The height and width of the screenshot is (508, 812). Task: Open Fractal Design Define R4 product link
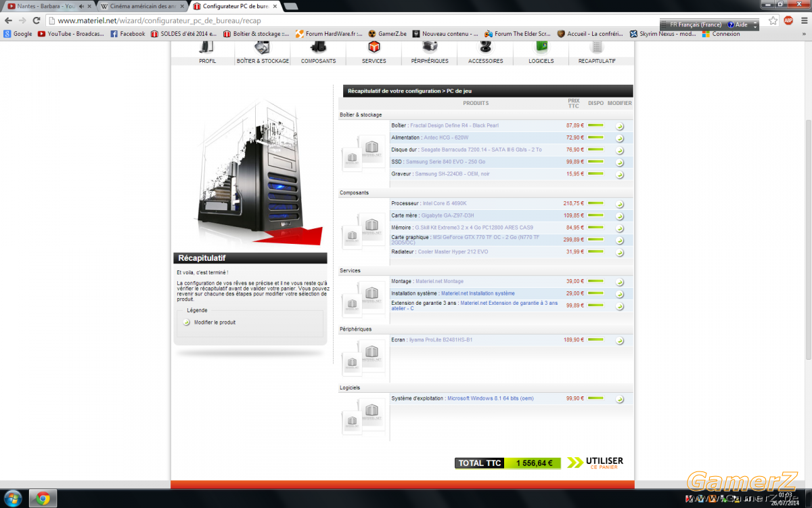454,125
